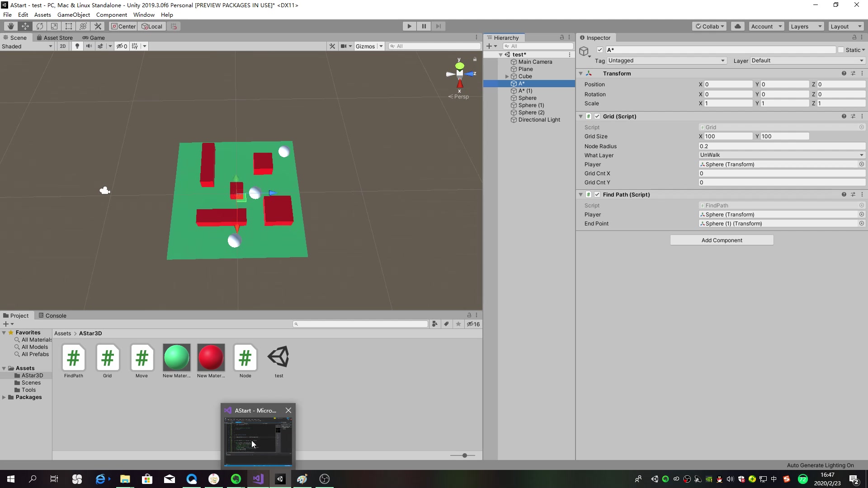This screenshot has width=868, height=488.
Task: Click the Pause button
Action: click(424, 26)
